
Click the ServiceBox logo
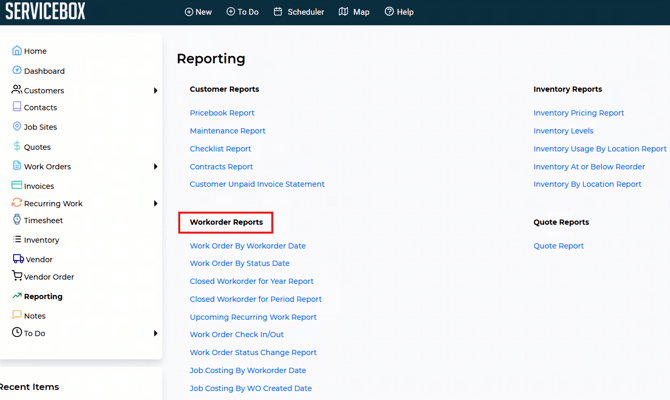(x=45, y=12)
